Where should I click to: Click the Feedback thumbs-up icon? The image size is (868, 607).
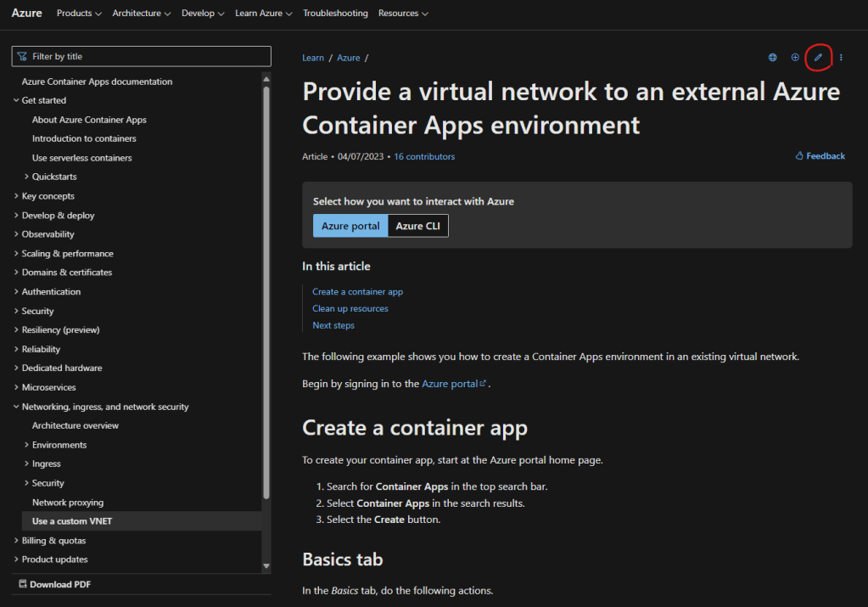(x=799, y=156)
